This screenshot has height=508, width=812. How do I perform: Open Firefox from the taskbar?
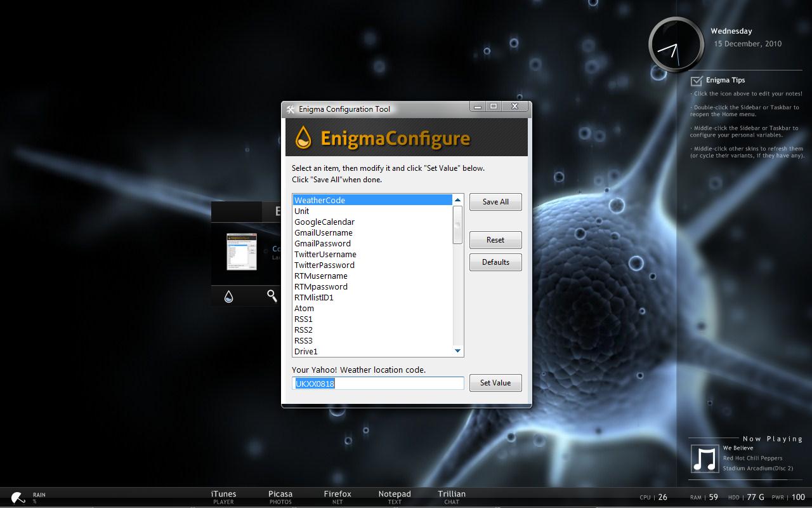(337, 496)
